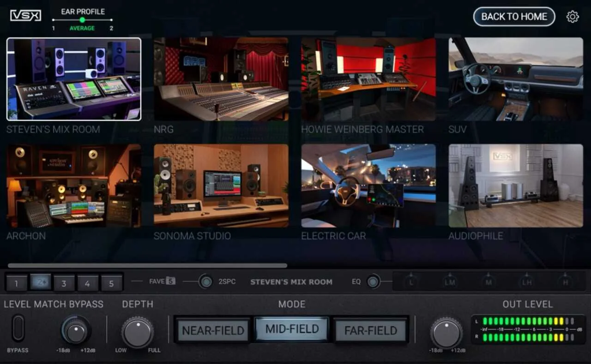Click the Depth knob
Viewport: 591px width, 364px height.
click(x=137, y=332)
